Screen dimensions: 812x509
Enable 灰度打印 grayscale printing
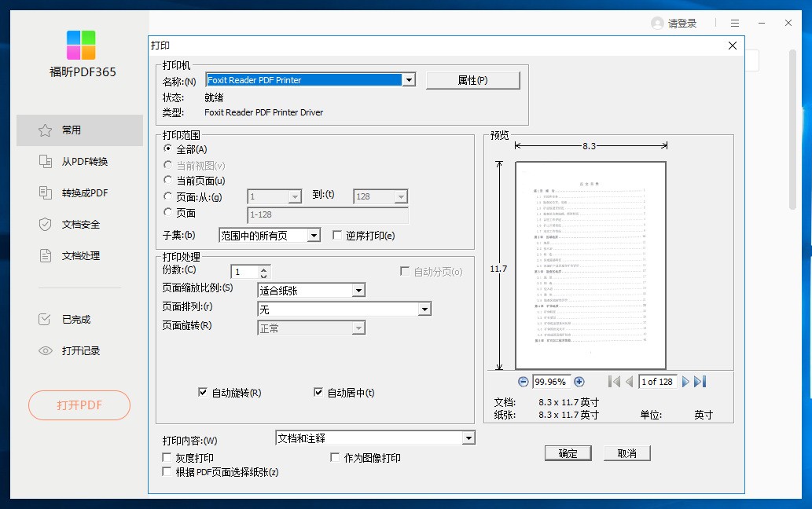(166, 456)
